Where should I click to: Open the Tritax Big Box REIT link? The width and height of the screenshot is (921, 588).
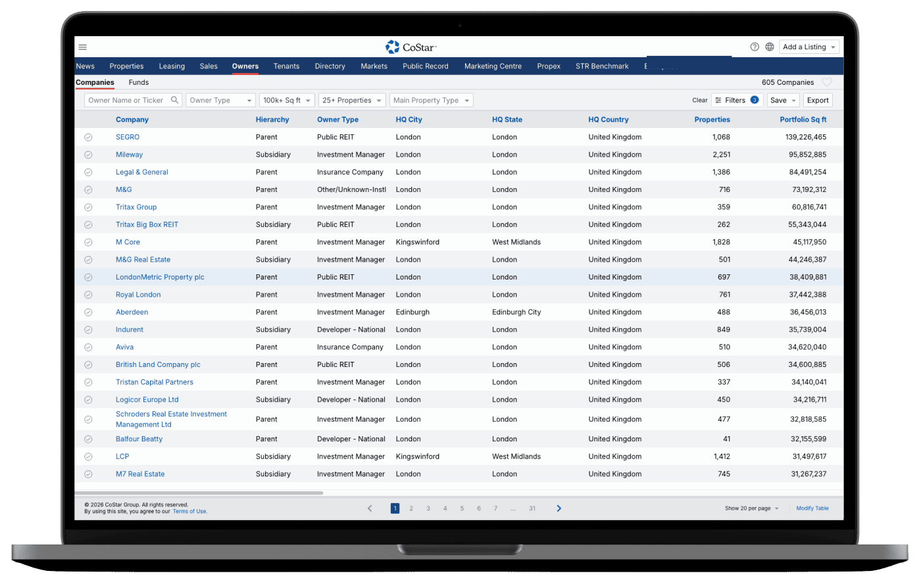147,225
